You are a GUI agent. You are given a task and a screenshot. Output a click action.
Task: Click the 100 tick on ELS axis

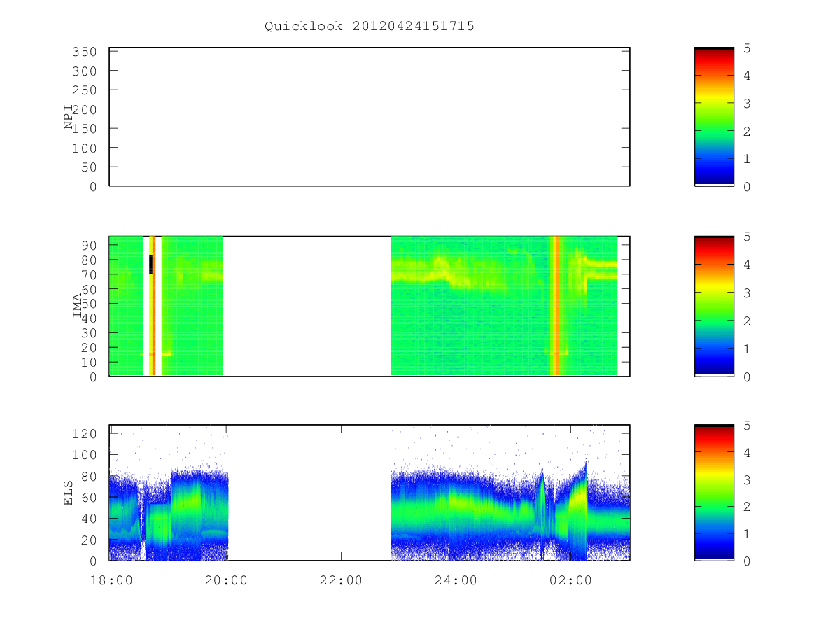(x=85, y=455)
